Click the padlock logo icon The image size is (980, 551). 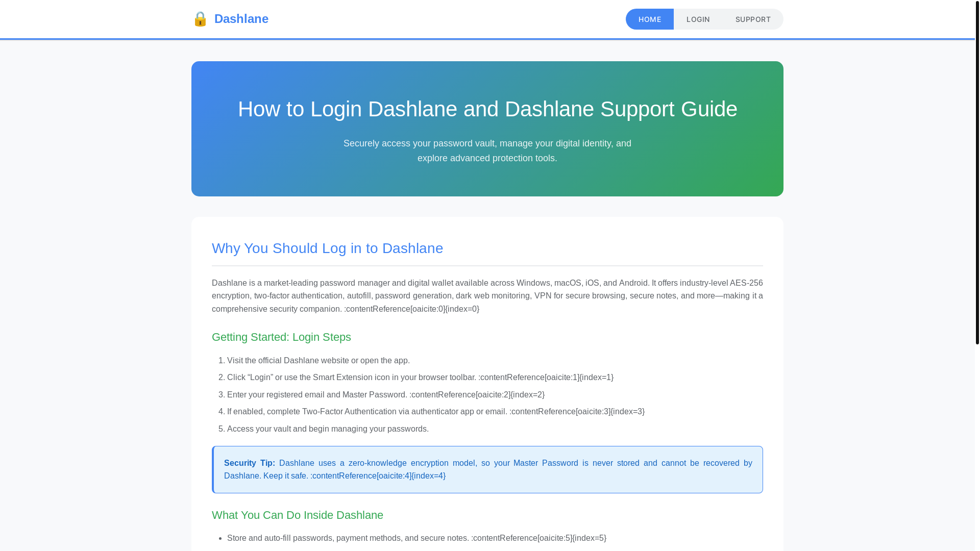200,19
